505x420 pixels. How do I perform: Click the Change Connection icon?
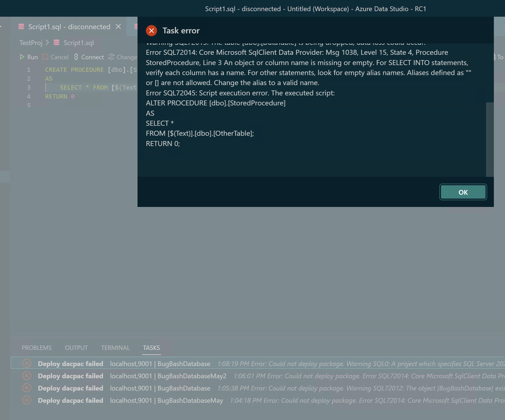click(x=111, y=57)
